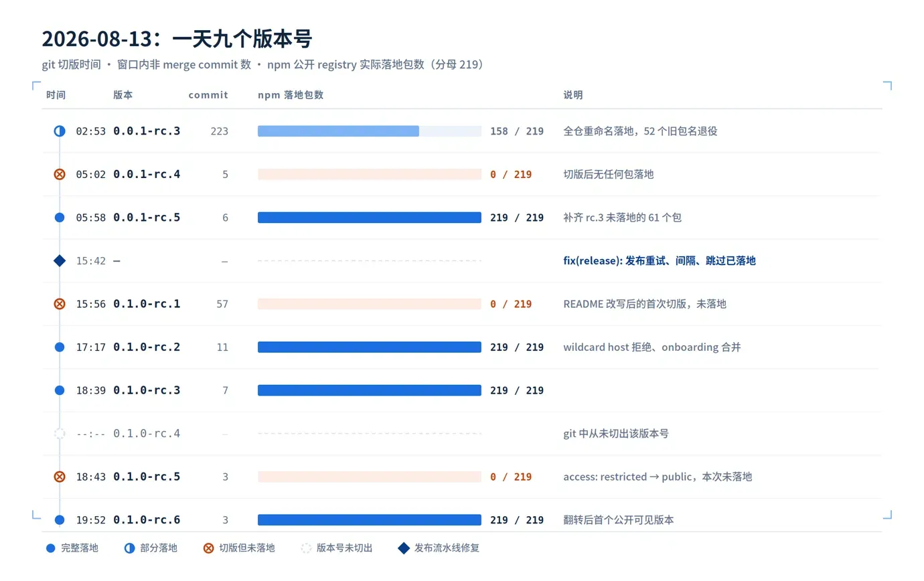
Task: Click the full progress bar for 0.1.0-rc.6
Action: pyautogui.click(x=370, y=520)
